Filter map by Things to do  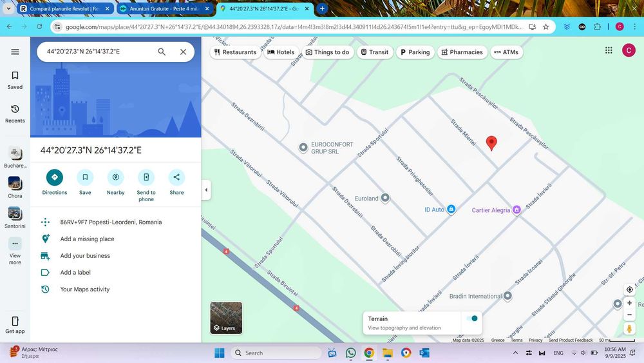click(x=328, y=52)
